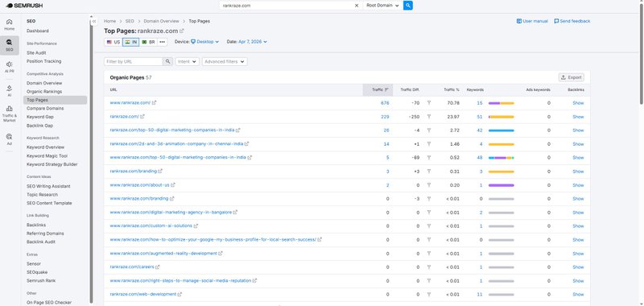Open Keyword Gap in sidebar menu
Viewport: 644px width, 306px height.
[x=39, y=117]
